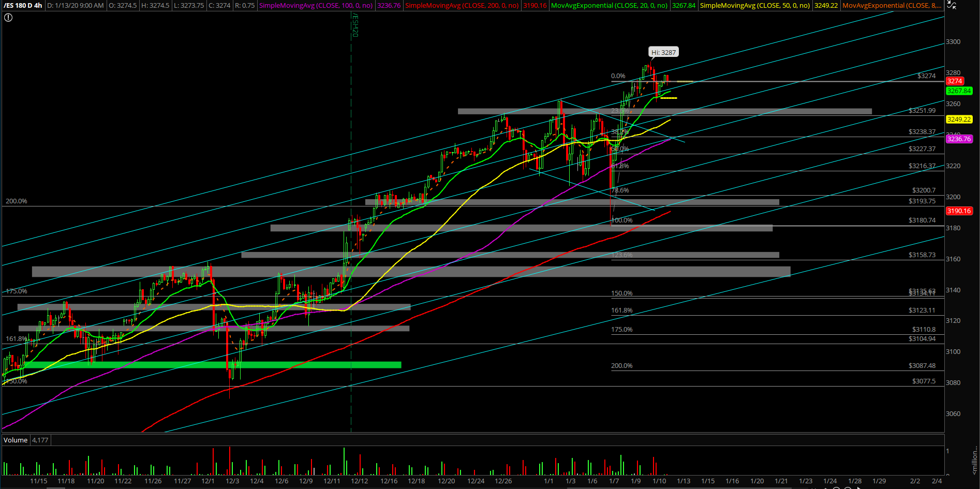The height and width of the screenshot is (489, 980).
Task: Click yellow 3249.22 bubble on price axis
Action: pyautogui.click(x=959, y=120)
